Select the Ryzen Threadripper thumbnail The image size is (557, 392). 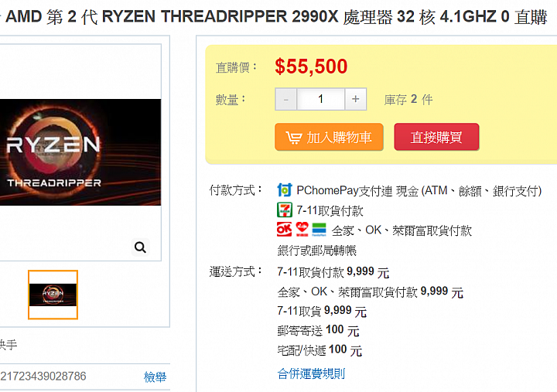pyautogui.click(x=53, y=295)
